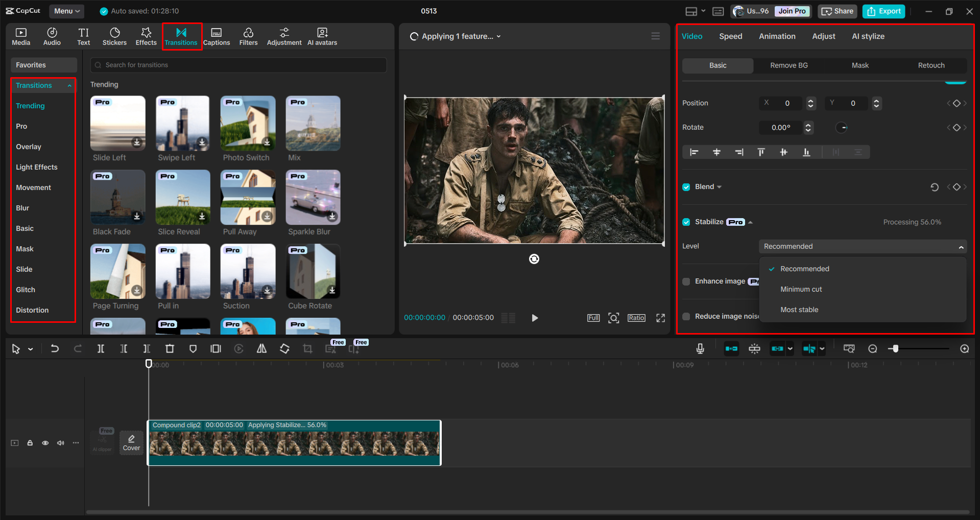Click the Filters icon
980x520 pixels.
point(248,36)
